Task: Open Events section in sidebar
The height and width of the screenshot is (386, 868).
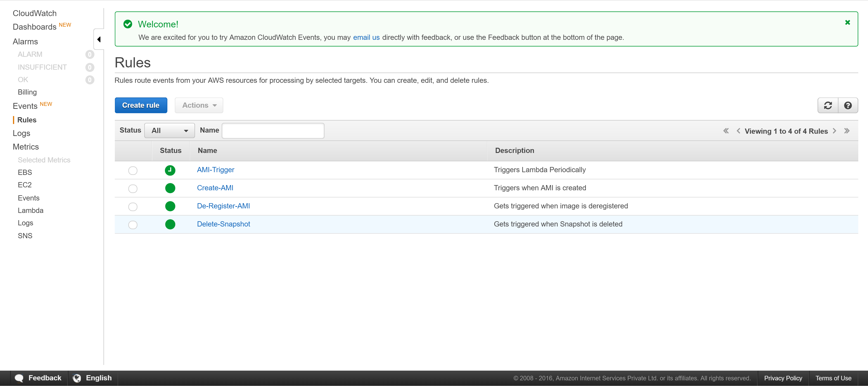Action: coord(25,106)
